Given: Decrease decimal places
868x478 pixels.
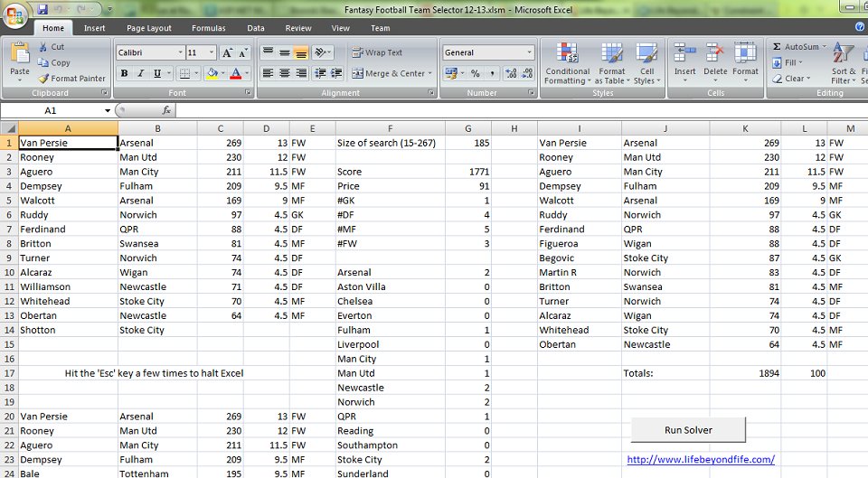Looking at the screenshot, I should (x=527, y=73).
